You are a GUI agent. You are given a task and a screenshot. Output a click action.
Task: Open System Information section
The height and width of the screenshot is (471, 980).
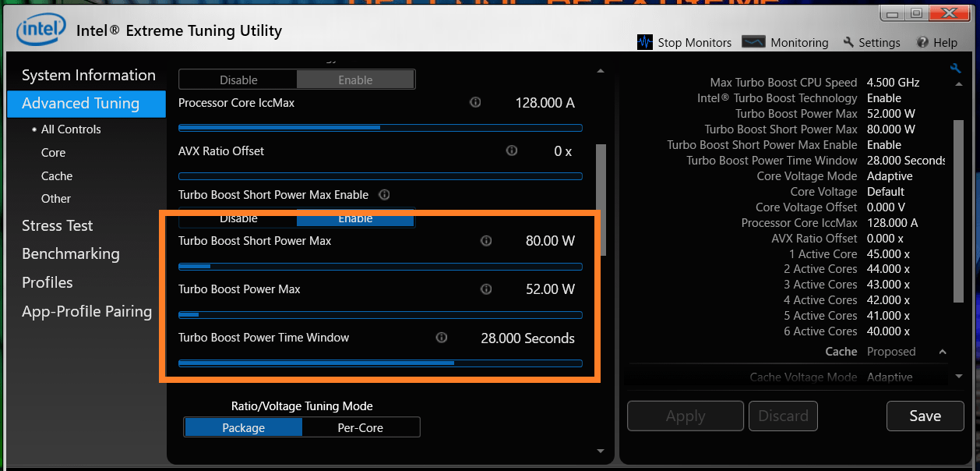[89, 75]
